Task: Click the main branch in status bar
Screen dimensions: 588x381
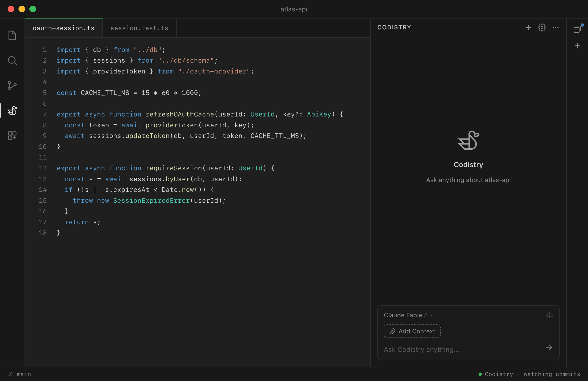Action: [20, 374]
